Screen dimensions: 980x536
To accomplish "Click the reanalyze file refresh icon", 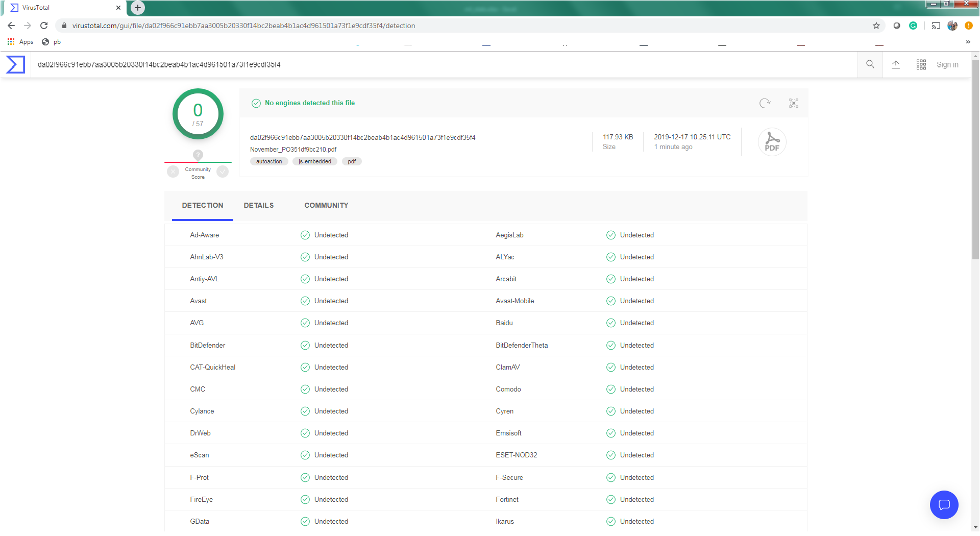I will (x=765, y=103).
